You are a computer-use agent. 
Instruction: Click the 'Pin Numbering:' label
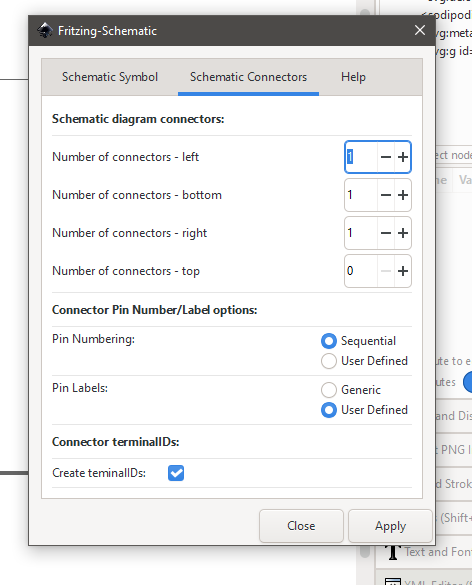(93, 339)
